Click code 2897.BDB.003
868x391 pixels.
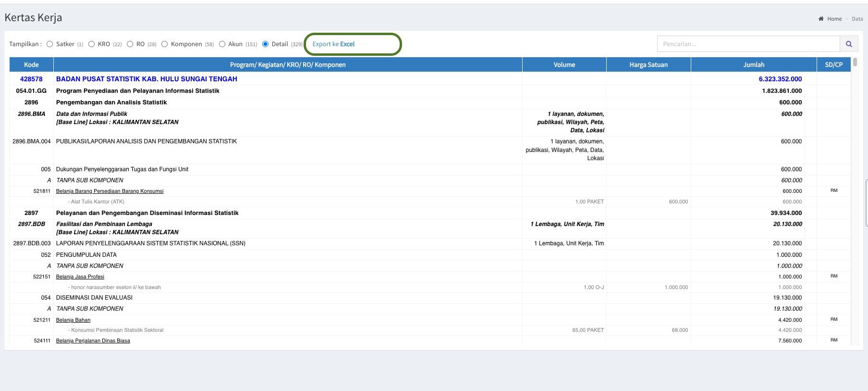coord(32,243)
